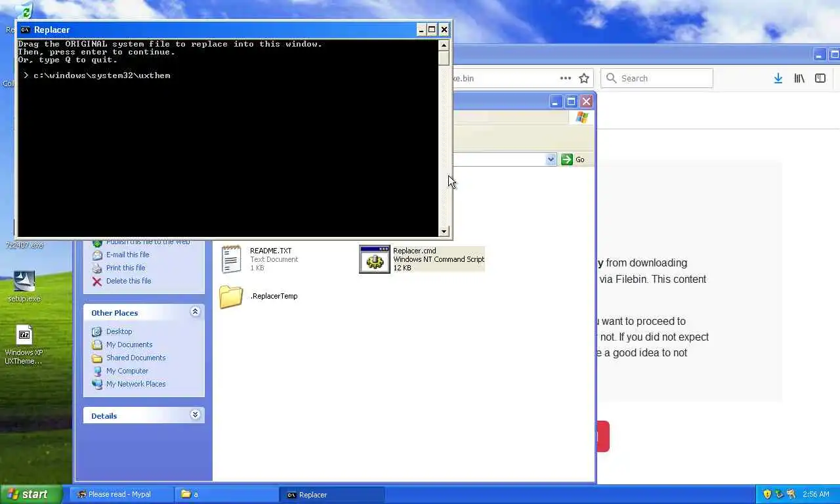The image size is (840, 504).
Task: Open My Documents in Other Places
Action: pyautogui.click(x=129, y=345)
